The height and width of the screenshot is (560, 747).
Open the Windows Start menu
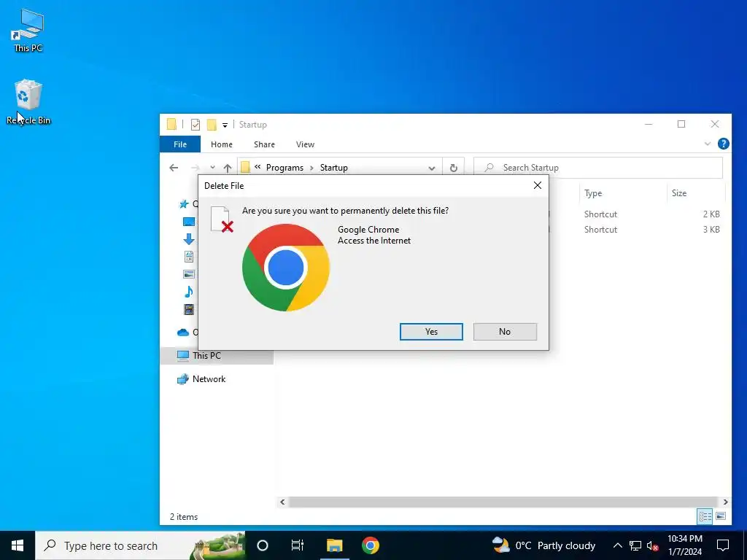(18, 545)
